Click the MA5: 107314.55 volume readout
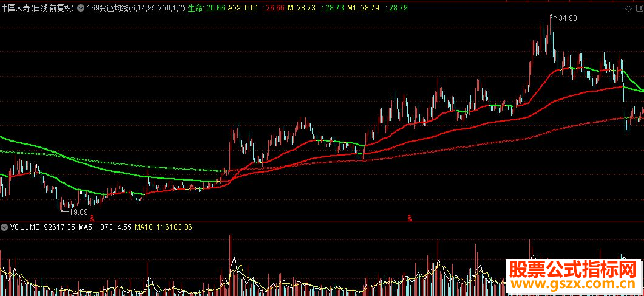Viewport: 644px width, 296px height. pos(105,227)
